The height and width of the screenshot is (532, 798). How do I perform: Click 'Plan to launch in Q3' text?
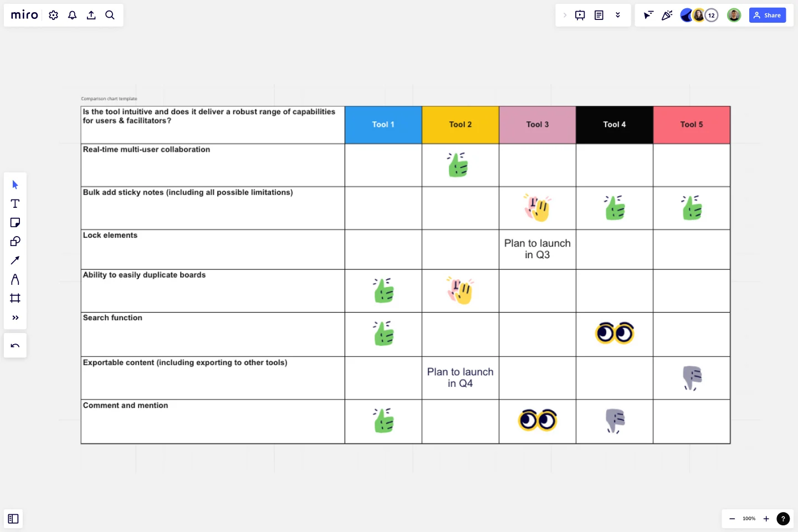tap(537, 249)
